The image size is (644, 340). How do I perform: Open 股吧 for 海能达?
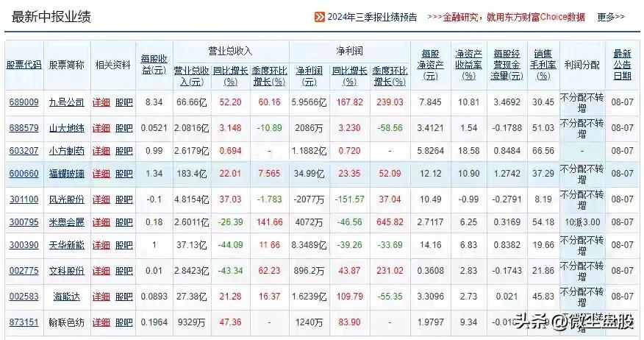124,297
